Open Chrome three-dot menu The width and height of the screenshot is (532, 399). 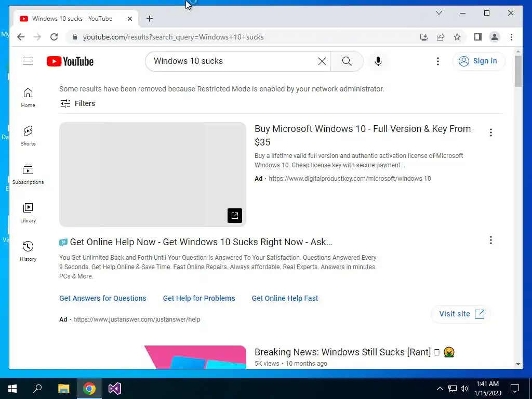coord(511,37)
